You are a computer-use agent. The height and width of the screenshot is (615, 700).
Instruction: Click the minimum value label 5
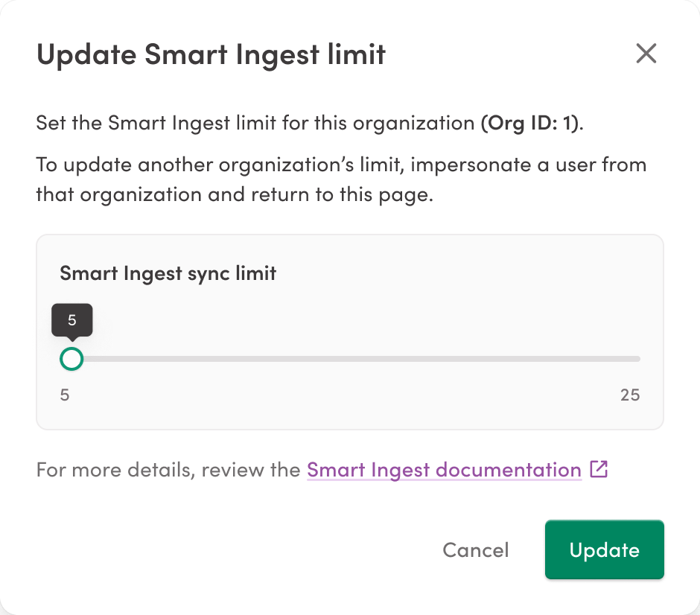click(64, 395)
